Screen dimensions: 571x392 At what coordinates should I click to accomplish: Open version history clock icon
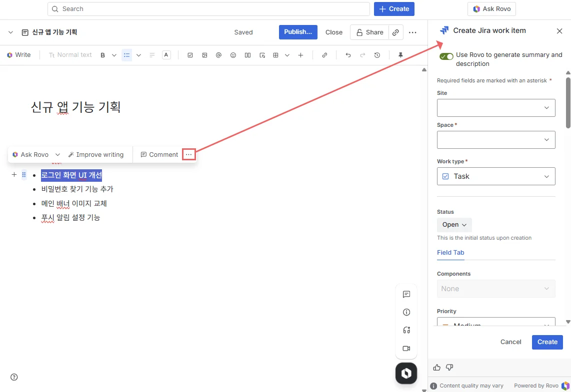tap(377, 55)
